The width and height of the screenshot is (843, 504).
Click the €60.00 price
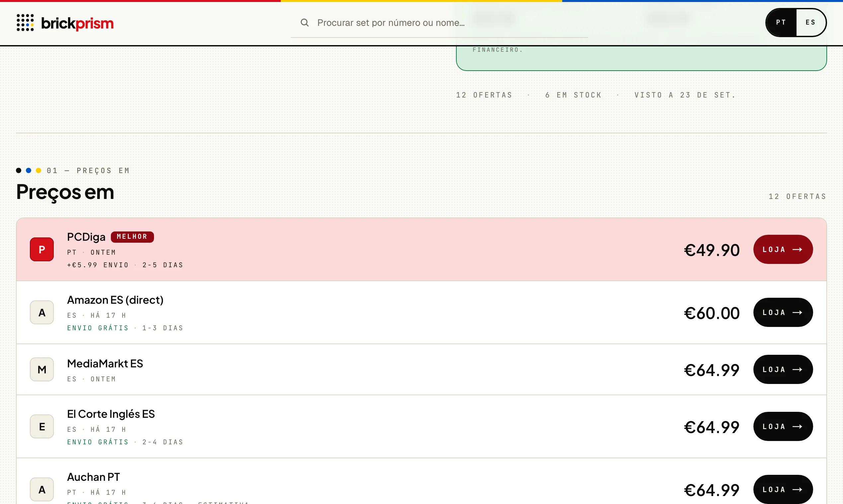tap(712, 313)
